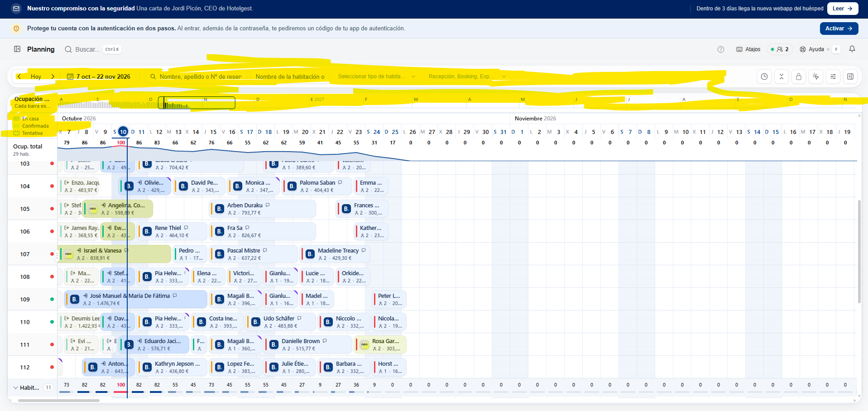Click the red status dot for room 104
The width and height of the screenshot is (868, 411).
pyautogui.click(x=52, y=186)
